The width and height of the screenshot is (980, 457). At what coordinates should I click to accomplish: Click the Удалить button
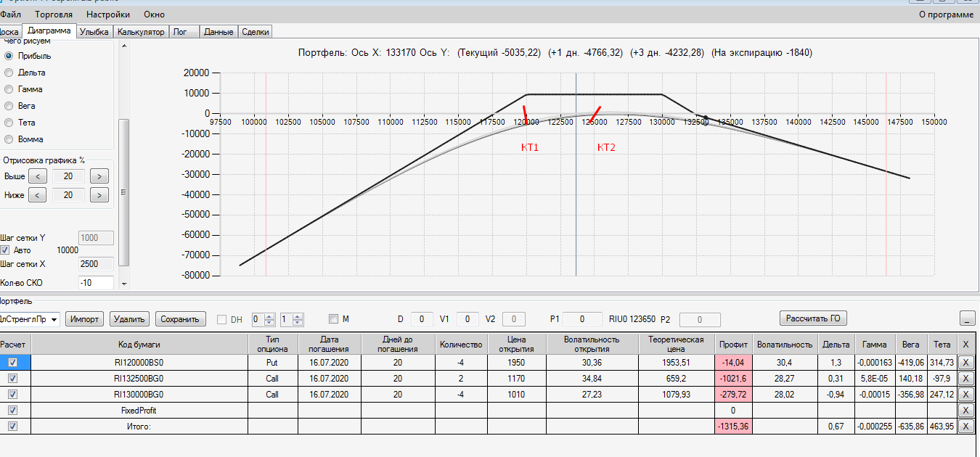130,319
